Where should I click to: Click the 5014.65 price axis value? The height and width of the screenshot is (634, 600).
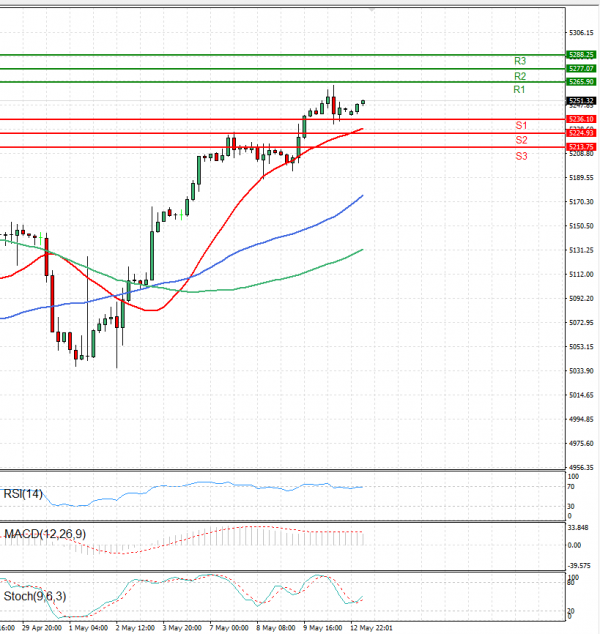click(x=581, y=395)
